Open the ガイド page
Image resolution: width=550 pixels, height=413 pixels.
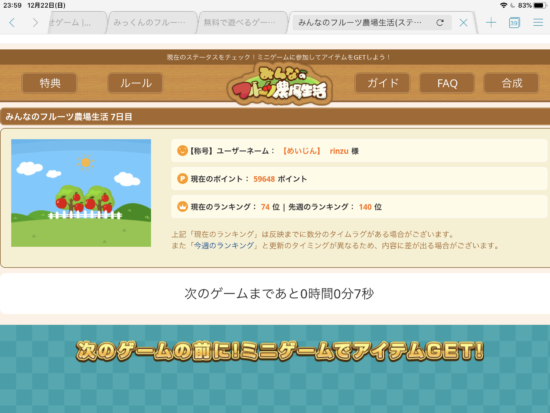click(382, 83)
